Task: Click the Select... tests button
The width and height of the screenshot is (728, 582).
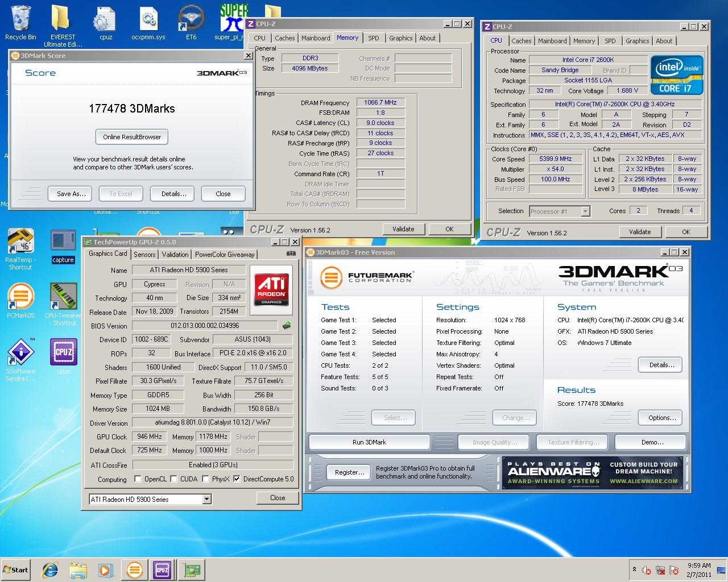Action: click(393, 418)
